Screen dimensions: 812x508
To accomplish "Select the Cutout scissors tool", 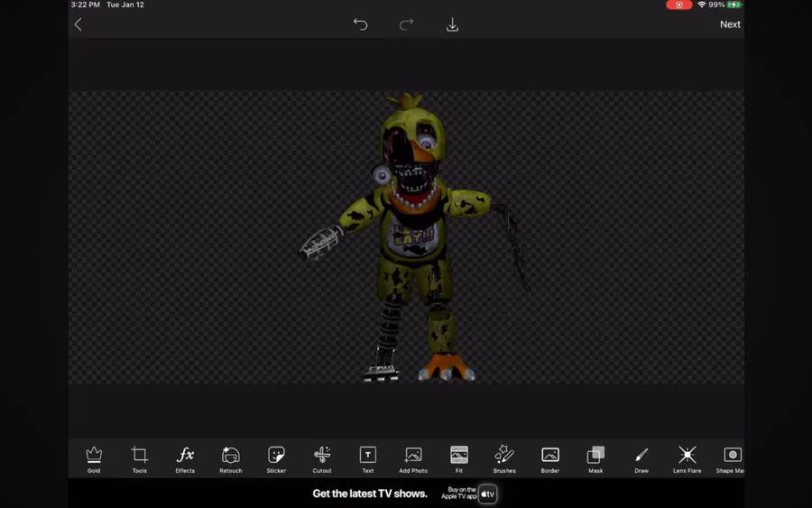I will click(x=321, y=459).
